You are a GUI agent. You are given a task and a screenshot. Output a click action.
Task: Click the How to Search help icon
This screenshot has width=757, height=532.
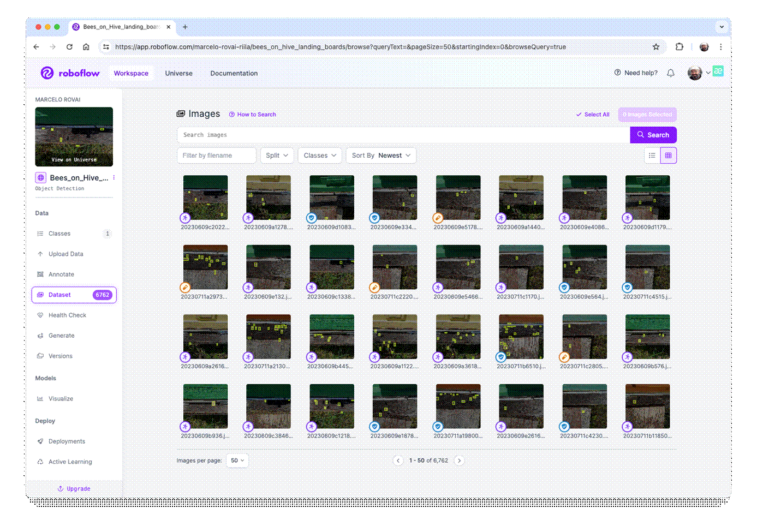point(231,114)
